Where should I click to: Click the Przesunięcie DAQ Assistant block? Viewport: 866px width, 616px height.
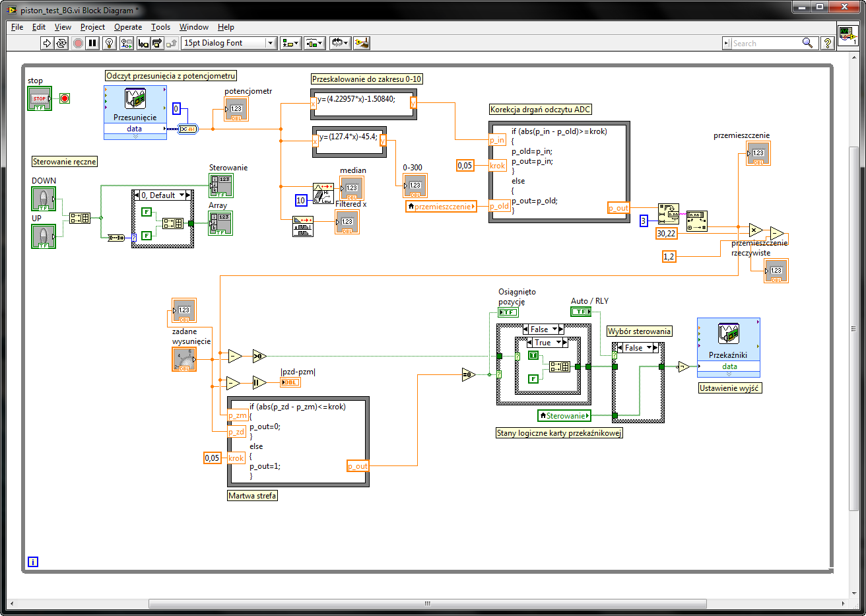click(x=135, y=104)
